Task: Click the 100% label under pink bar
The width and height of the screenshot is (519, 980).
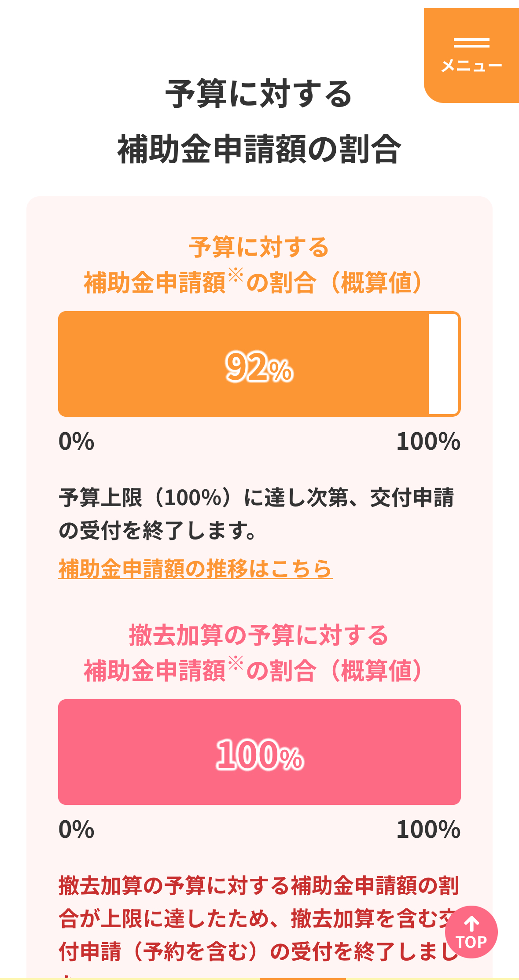Action: [x=428, y=830]
